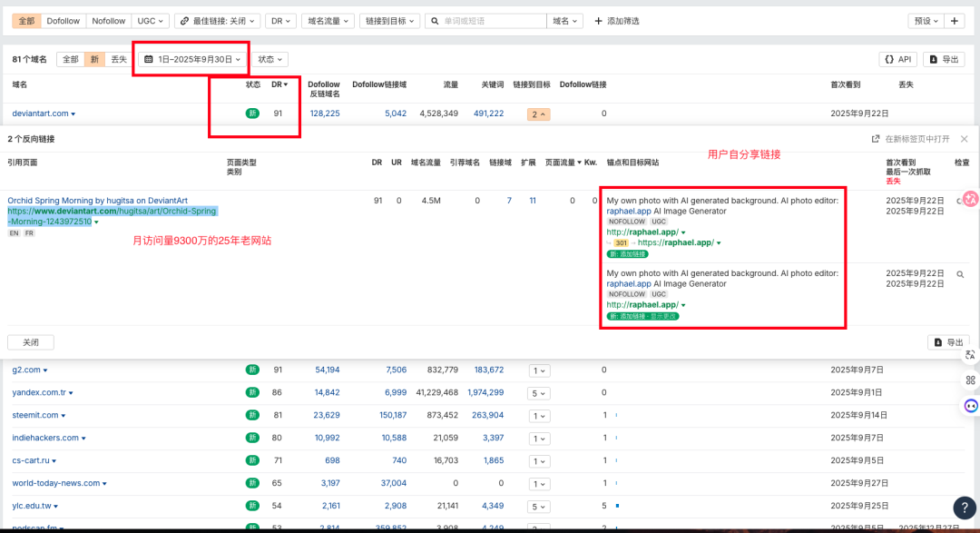Open Orchid Spring Morning by hugitsa link
This screenshot has width=980, height=533.
pos(97,201)
